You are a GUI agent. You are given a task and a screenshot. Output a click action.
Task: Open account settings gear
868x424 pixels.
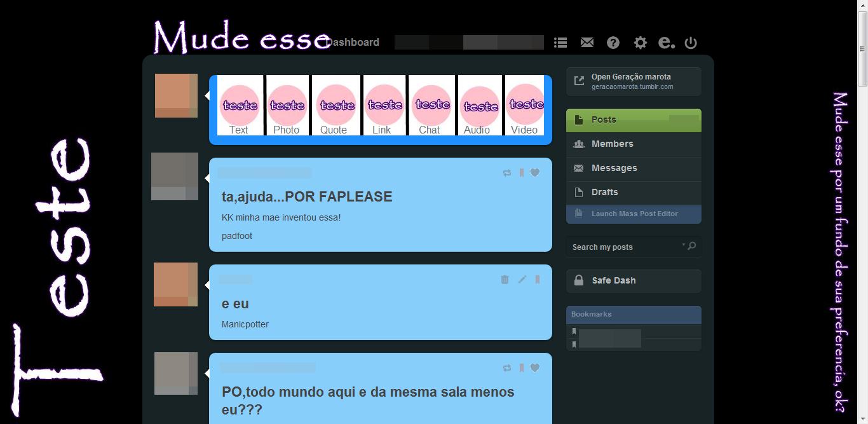pos(640,43)
